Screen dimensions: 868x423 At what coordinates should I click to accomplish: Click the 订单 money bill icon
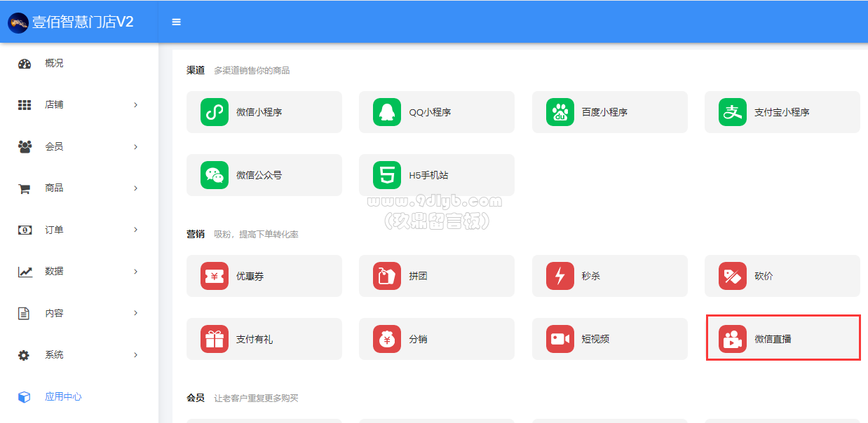[25, 230]
